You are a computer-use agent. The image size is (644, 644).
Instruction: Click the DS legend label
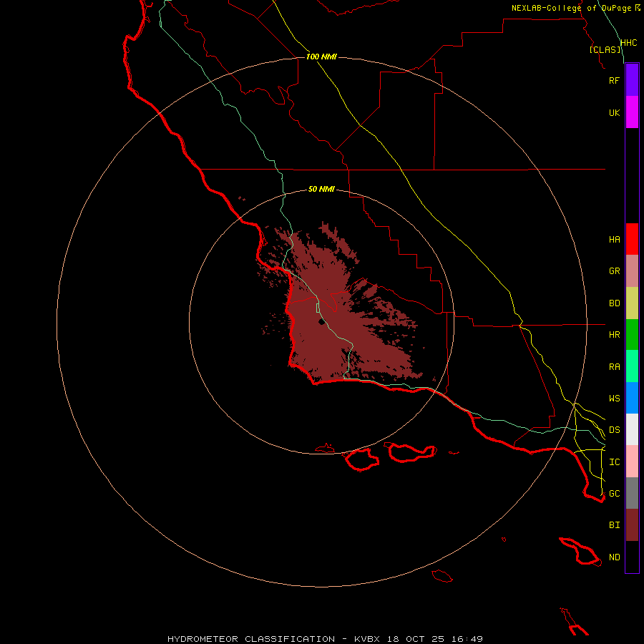pyautogui.click(x=614, y=430)
